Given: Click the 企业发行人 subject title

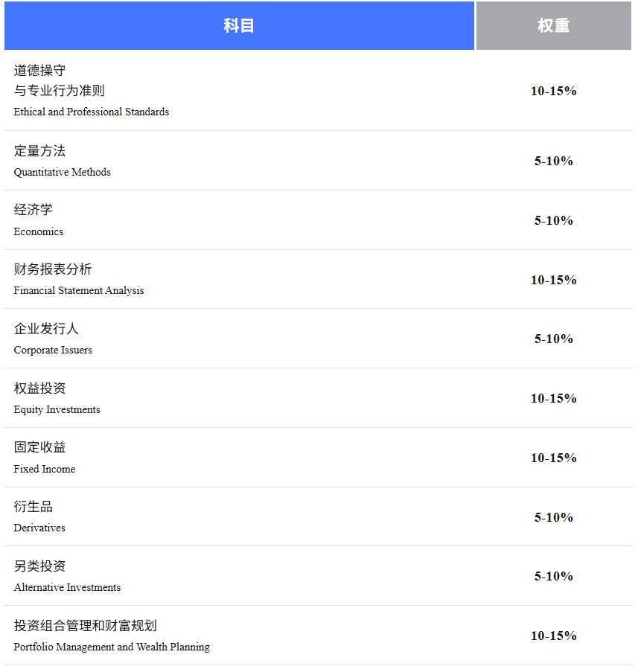Looking at the screenshot, I should [x=45, y=329].
